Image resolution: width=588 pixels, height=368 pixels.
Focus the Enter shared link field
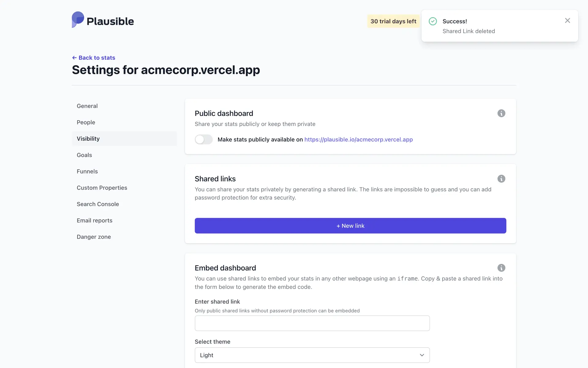(x=312, y=323)
